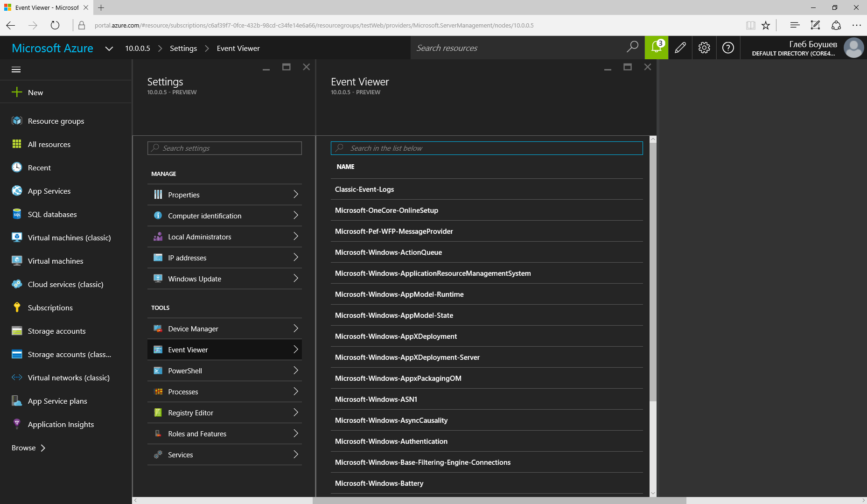The height and width of the screenshot is (504, 867).
Task: Click the search magnifier icon in top bar
Action: coord(632,47)
